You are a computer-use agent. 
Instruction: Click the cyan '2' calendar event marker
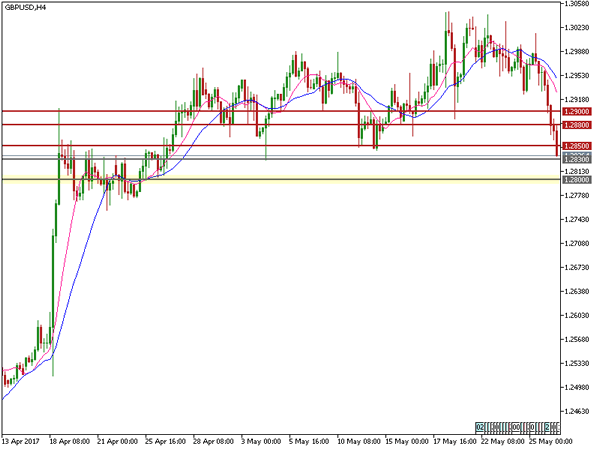pyautogui.click(x=547, y=427)
